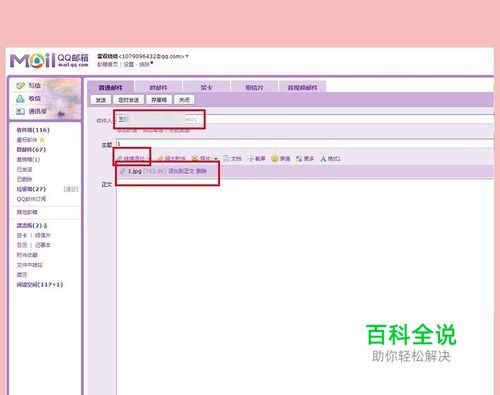Open QQ邮件订阅 in the sidebar
The width and height of the screenshot is (500, 395).
click(x=31, y=199)
